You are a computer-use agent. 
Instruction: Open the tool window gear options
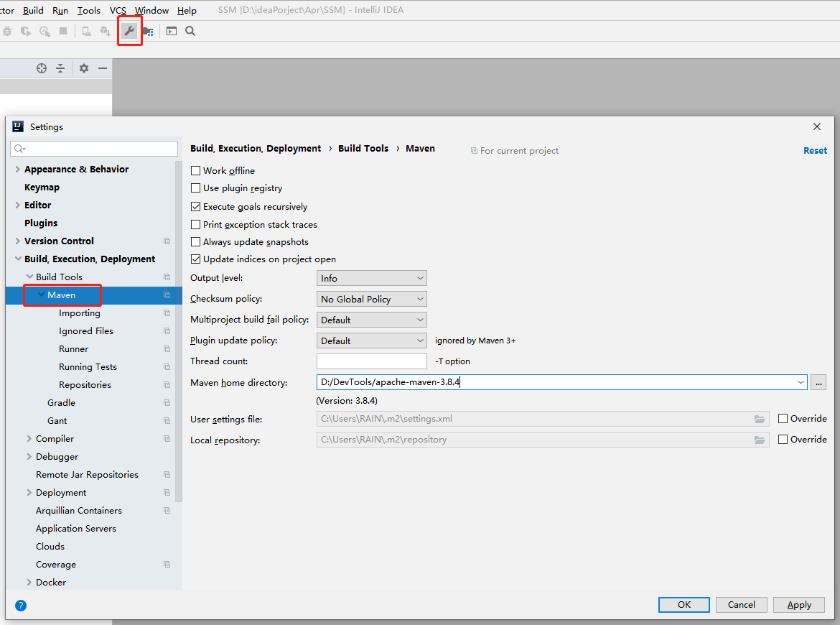(84, 68)
